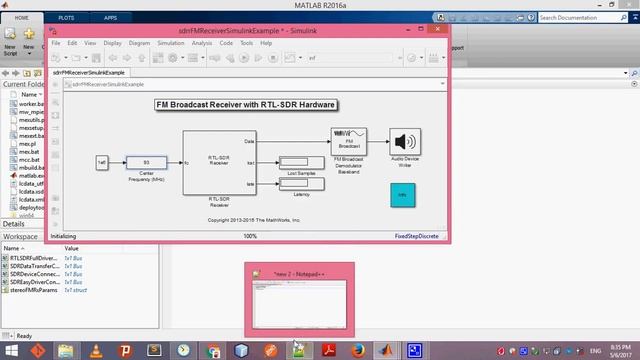
Task: Click the MATLAB folder back arrow
Action: click(5, 73)
